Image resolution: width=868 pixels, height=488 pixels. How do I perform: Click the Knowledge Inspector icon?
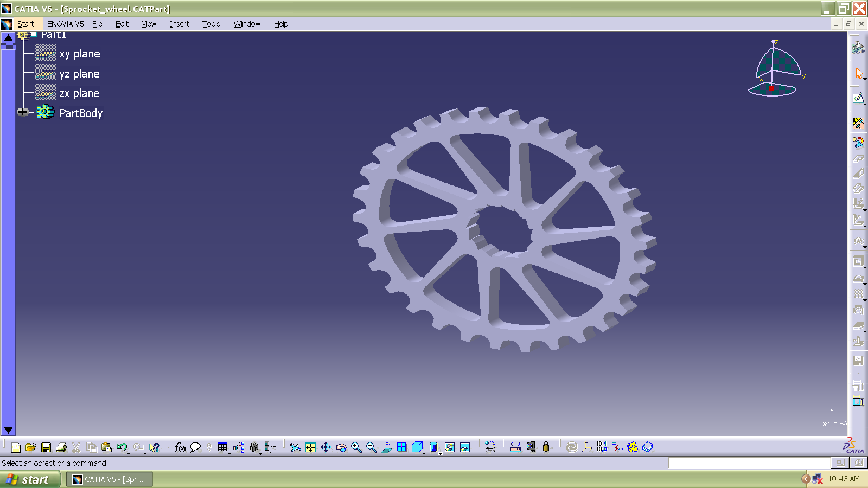[239, 447]
